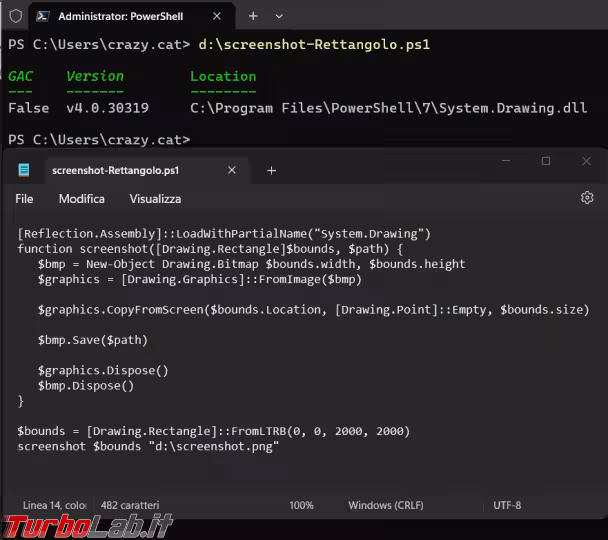
Task: Click the LoadWithPartialName line in the editor
Action: pos(224,234)
